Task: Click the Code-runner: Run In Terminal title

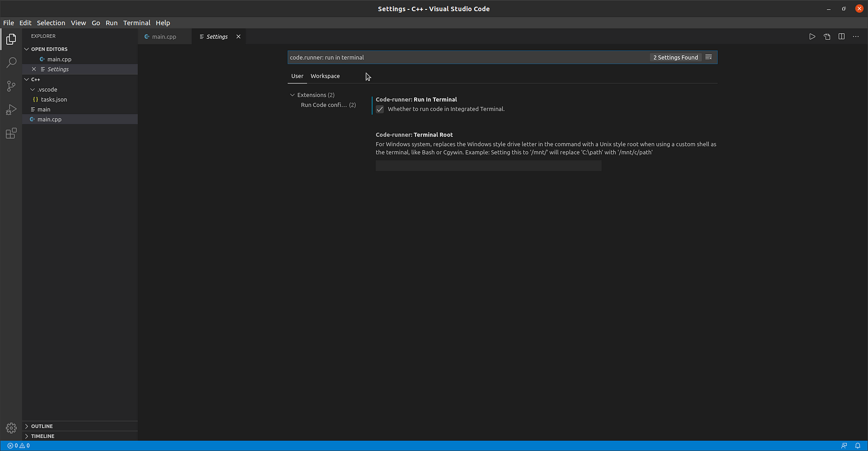Action: click(x=416, y=99)
